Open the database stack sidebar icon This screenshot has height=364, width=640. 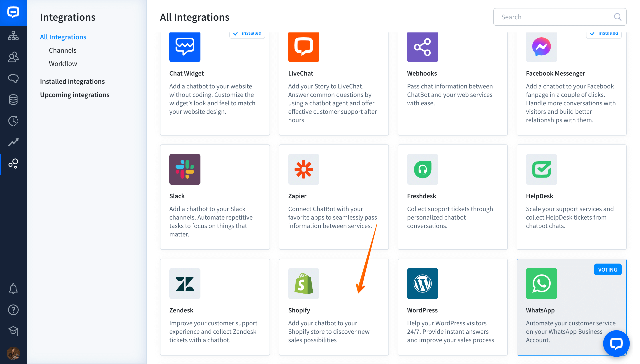13,100
